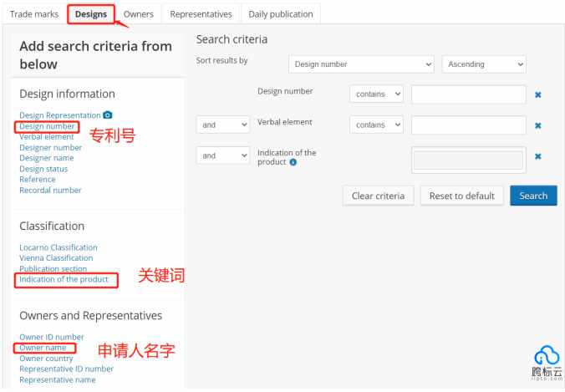Image resolution: width=565 pixels, height=392 pixels.
Task: Remove the Design number criterion with X
Action: tap(538, 94)
